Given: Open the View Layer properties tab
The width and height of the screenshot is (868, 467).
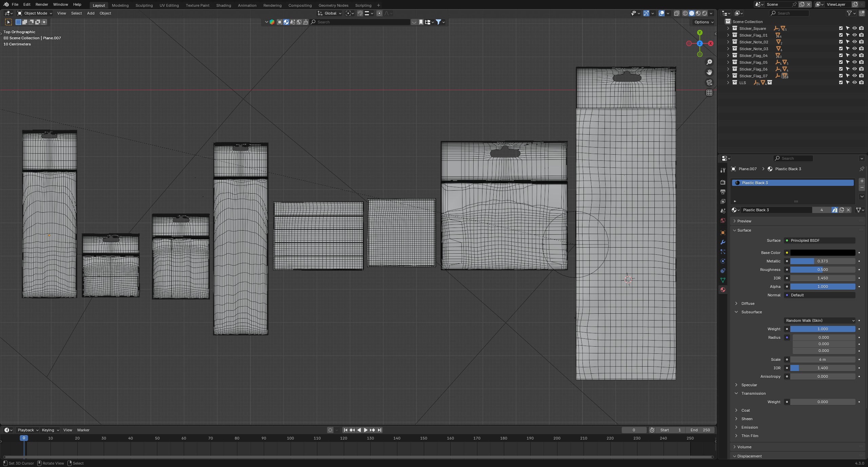Looking at the screenshot, I should pos(723,201).
